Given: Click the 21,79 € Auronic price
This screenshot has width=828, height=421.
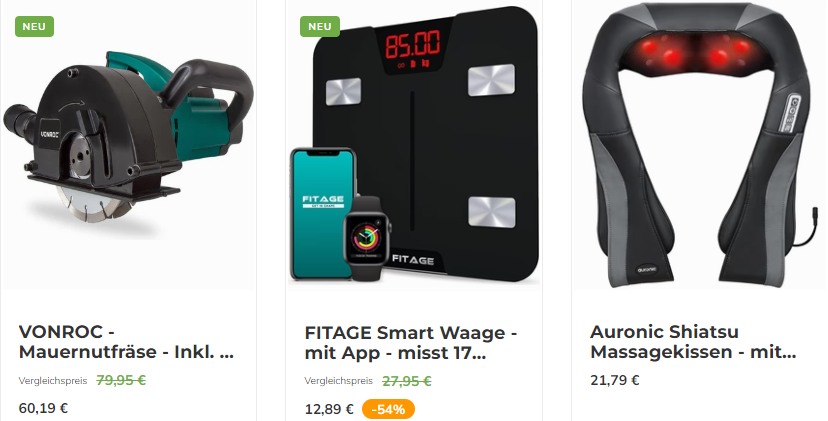Looking at the screenshot, I should (x=615, y=380).
